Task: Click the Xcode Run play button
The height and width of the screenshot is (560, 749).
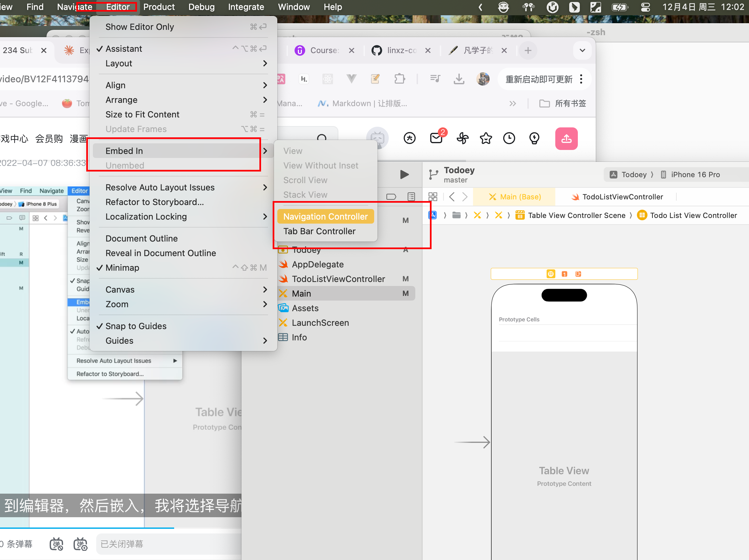Action: (404, 175)
